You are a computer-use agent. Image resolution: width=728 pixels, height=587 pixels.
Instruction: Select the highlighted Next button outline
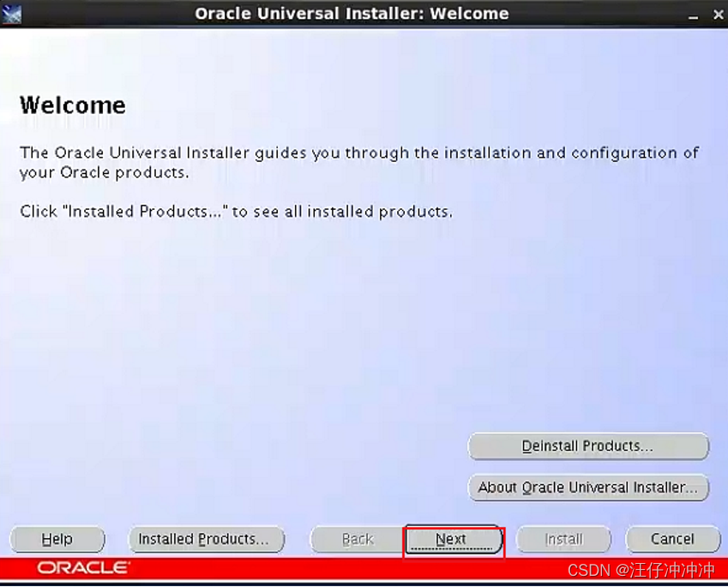(x=453, y=539)
